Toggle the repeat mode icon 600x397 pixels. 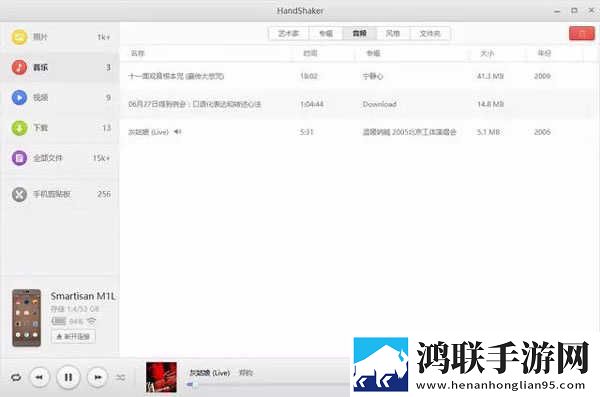16,377
